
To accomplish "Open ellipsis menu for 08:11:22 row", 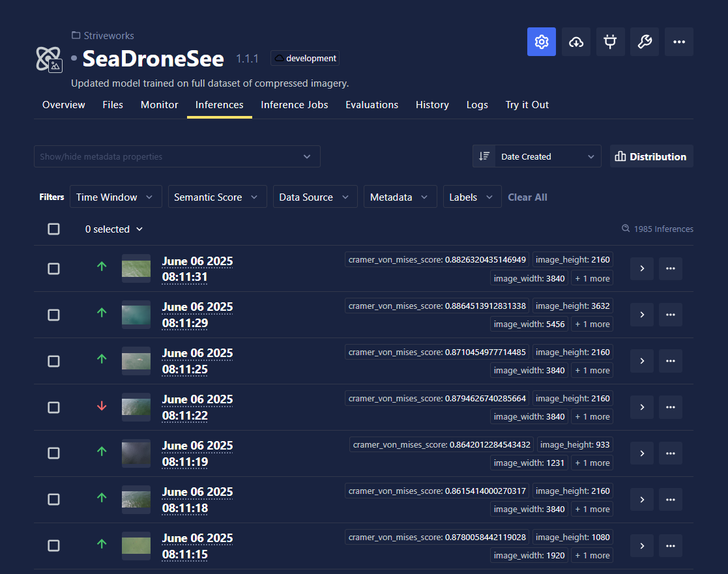I will point(671,407).
